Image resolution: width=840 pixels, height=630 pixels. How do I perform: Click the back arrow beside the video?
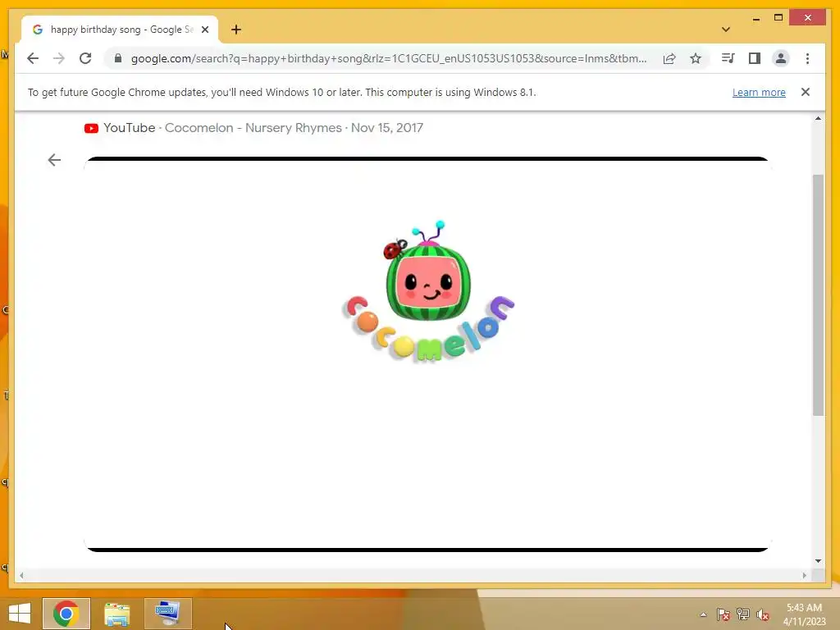coord(54,160)
